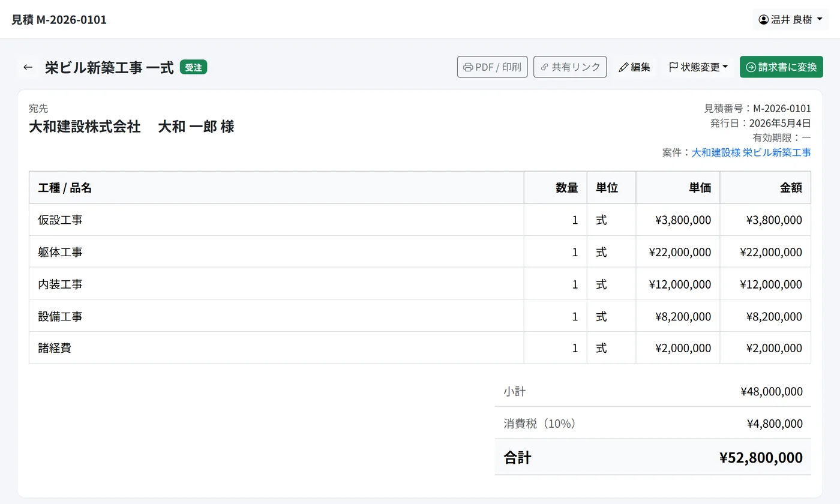Click the 合計 label in the totals
The image size is (840, 504).
pos(517,458)
